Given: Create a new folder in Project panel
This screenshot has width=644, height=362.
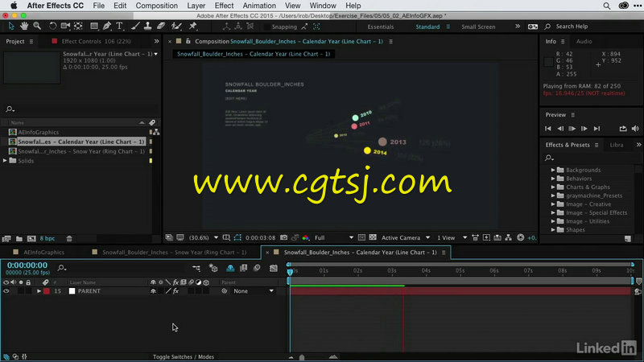Looking at the screenshot, I should tap(19, 238).
